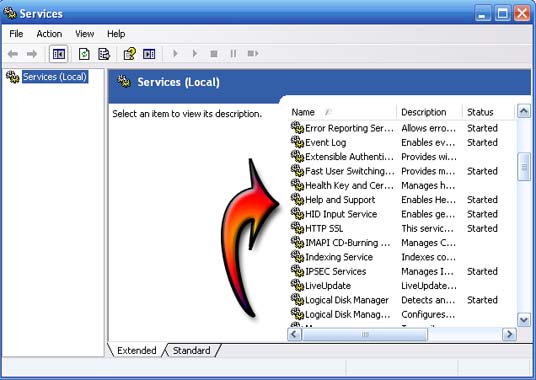Minimize the Services window
The image size is (536, 380).
tap(483, 14)
